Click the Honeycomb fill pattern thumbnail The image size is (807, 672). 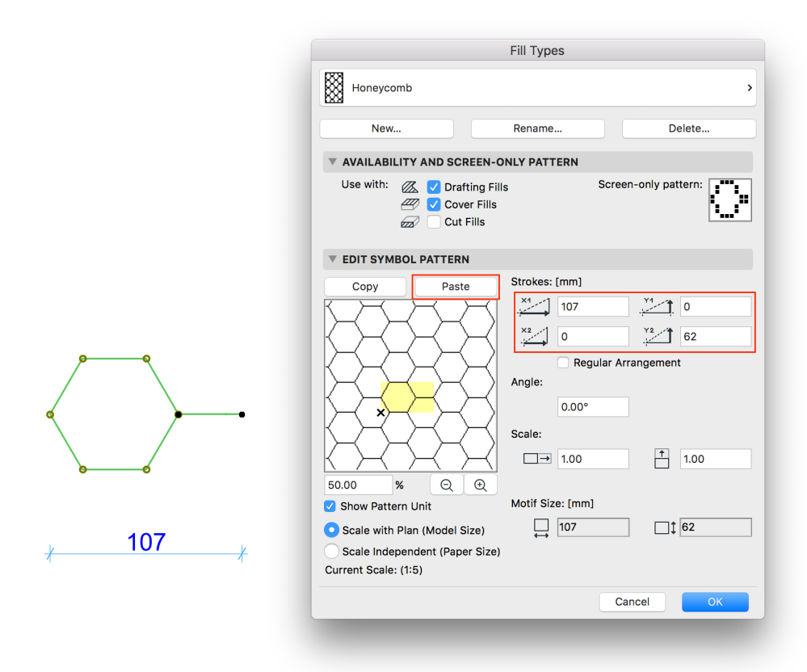pos(334,86)
